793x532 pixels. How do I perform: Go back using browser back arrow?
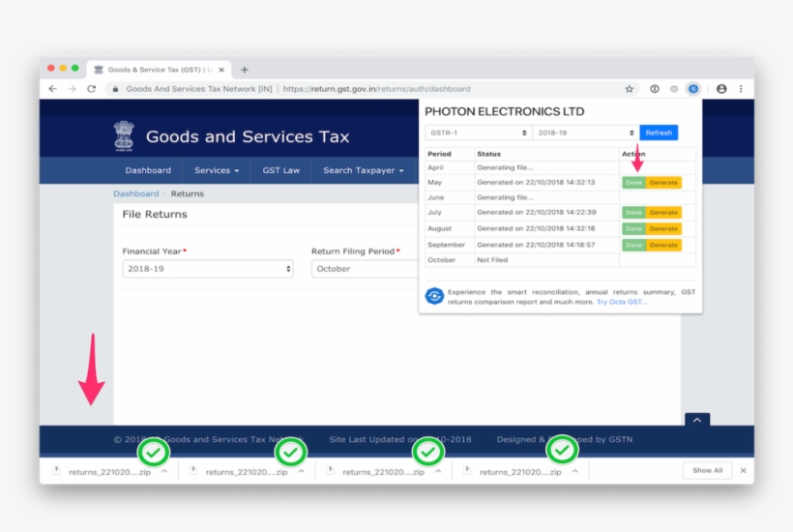[x=52, y=89]
